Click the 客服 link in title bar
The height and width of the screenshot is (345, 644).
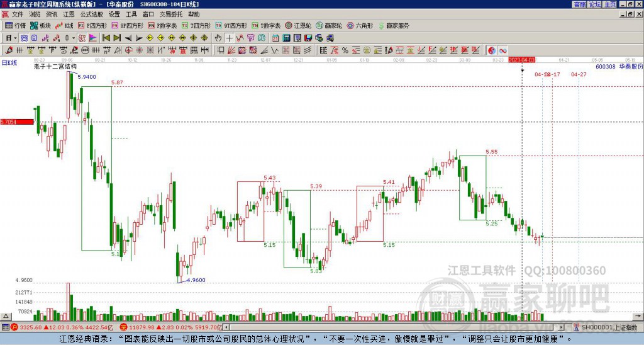pyautogui.click(x=579, y=4)
